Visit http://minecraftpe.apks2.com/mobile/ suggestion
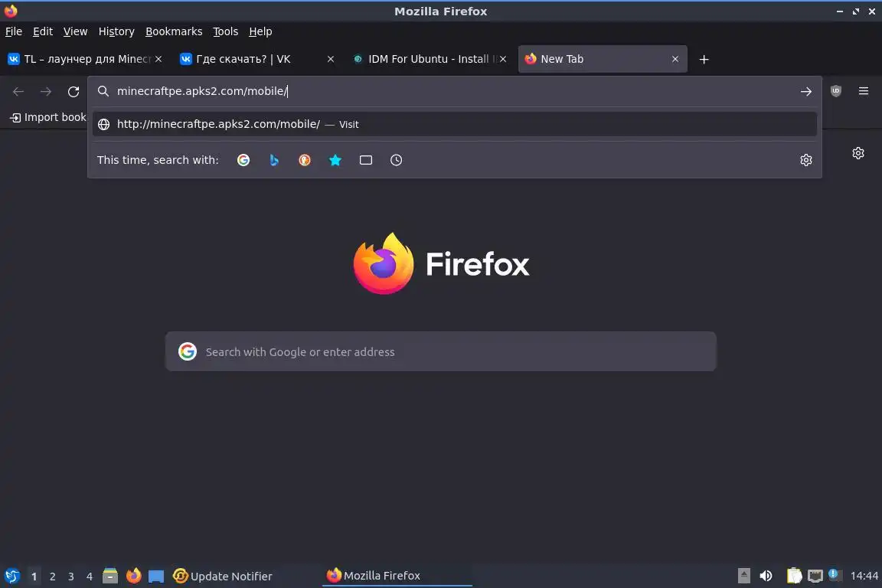882x588 pixels. 455,124
